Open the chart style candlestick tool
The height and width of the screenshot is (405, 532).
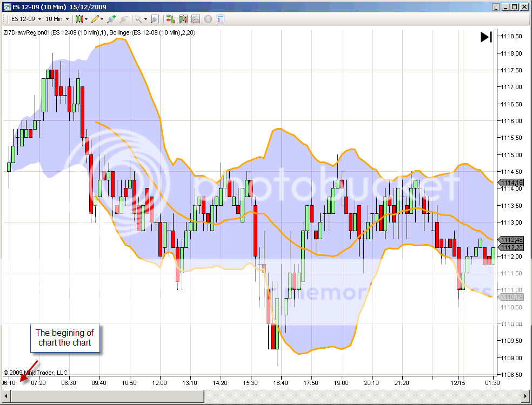79,19
